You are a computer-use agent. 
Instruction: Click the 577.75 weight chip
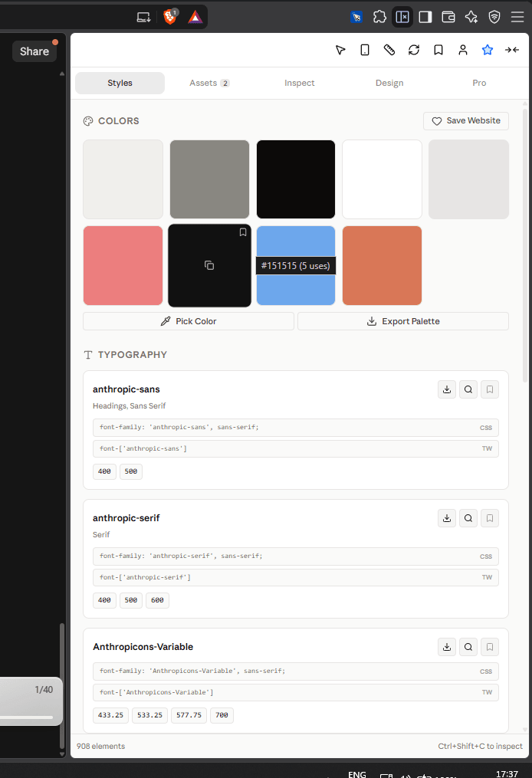point(189,715)
